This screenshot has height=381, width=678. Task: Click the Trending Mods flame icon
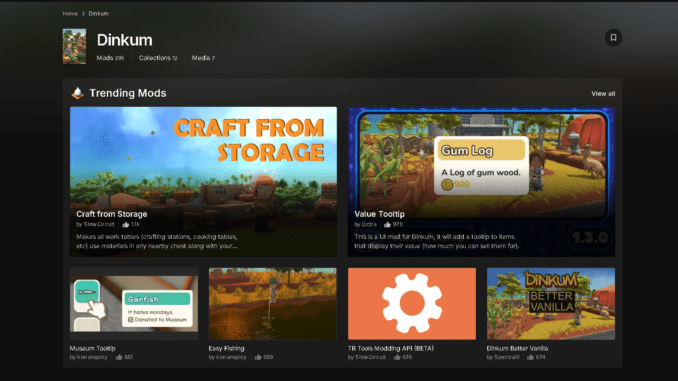[x=77, y=93]
